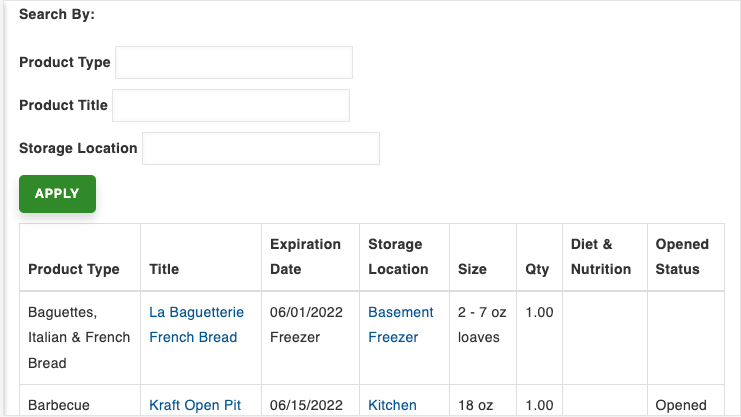Click the Product Type table column header

74,269
